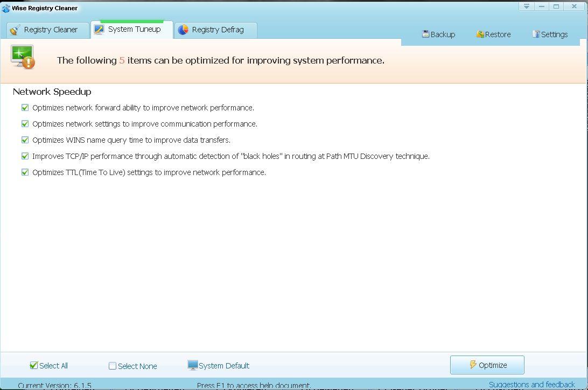Open Suggestions and feedback link
The width and height of the screenshot is (588, 390).
[x=532, y=385]
